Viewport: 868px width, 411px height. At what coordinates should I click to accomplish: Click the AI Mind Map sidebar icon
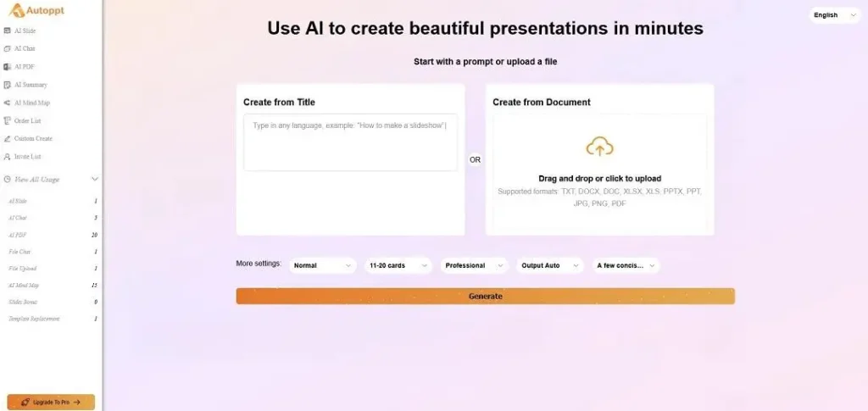(7, 103)
